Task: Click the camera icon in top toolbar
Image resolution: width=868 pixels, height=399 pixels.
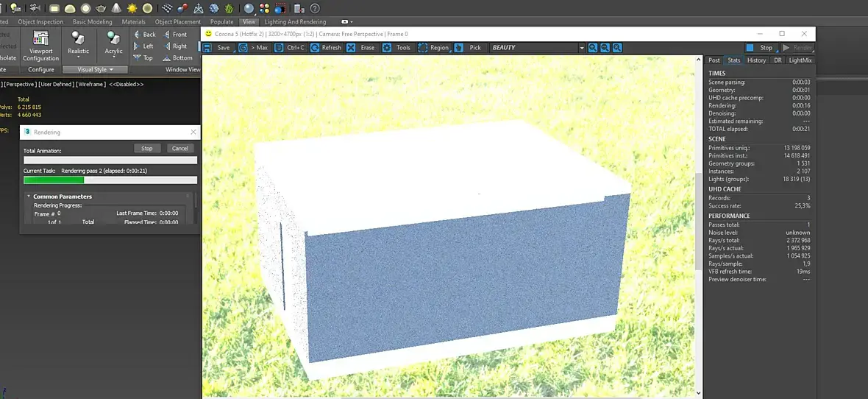Action: [35, 8]
